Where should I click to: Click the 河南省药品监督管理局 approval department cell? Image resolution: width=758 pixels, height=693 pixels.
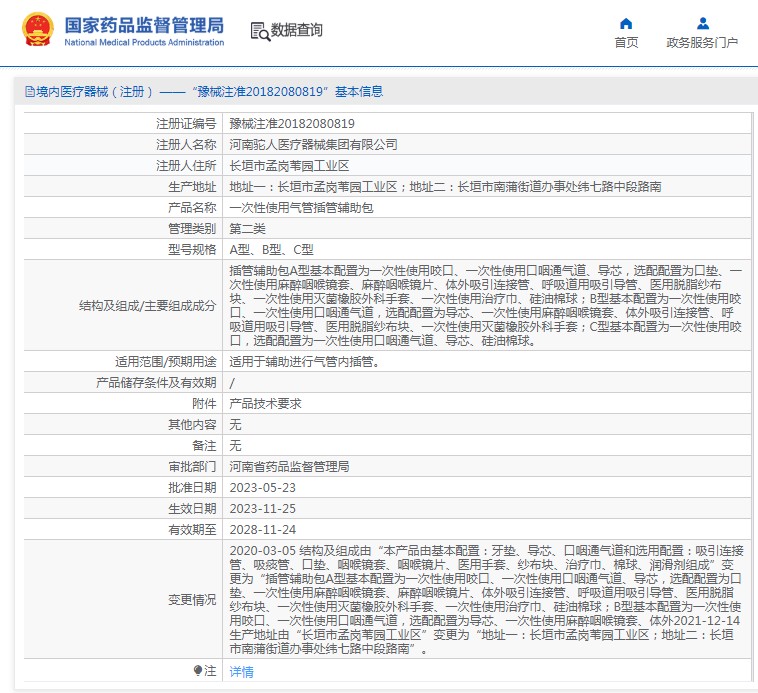click(289, 467)
